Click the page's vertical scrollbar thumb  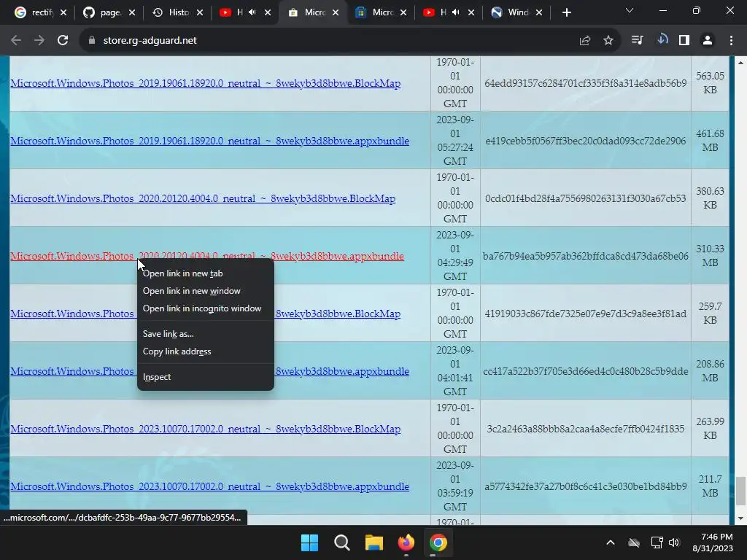pyautogui.click(x=740, y=491)
